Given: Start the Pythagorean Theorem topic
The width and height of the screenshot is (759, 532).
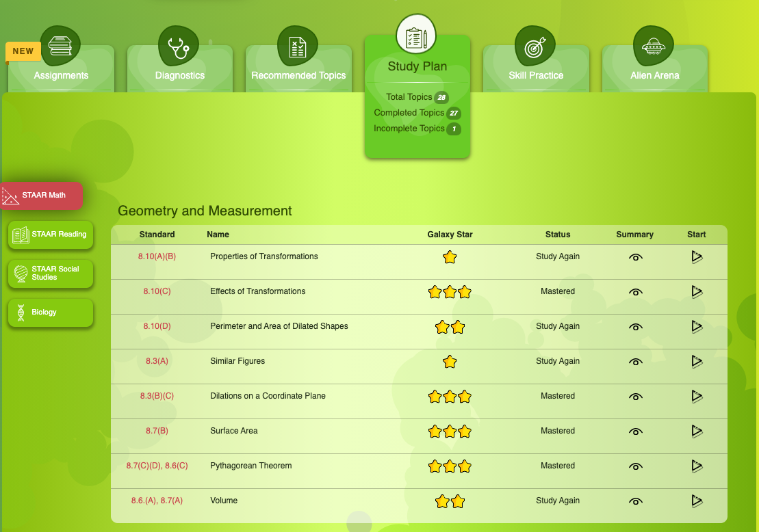Looking at the screenshot, I should (697, 466).
